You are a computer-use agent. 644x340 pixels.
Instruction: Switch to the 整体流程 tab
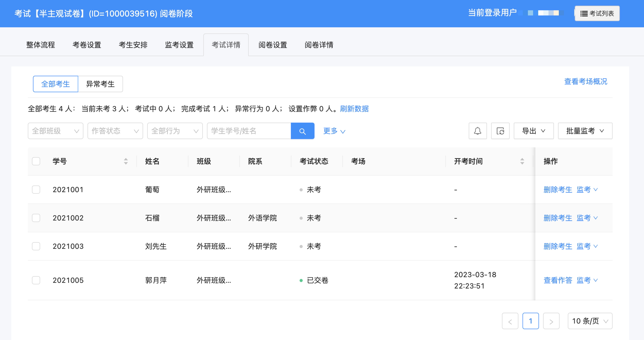click(41, 45)
